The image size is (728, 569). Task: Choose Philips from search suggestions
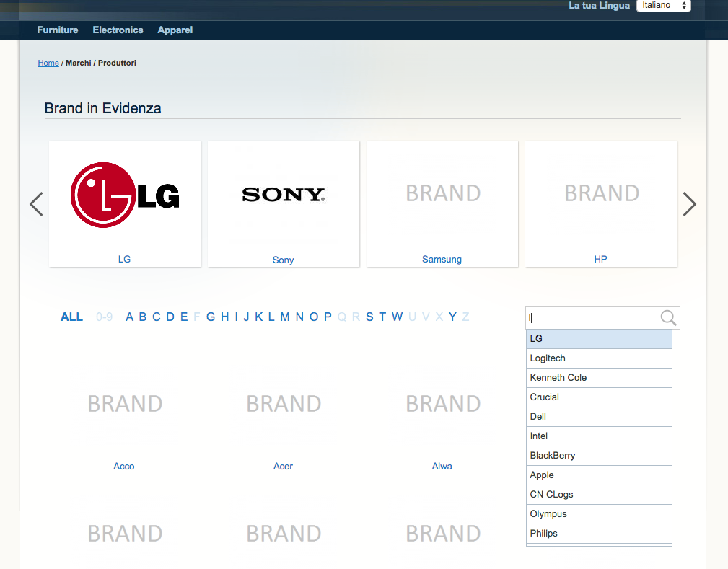pos(599,534)
